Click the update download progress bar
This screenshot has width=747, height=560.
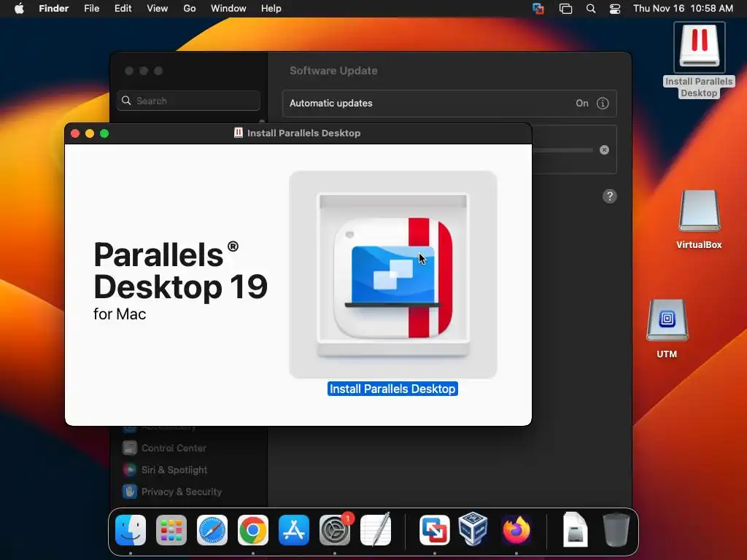(562, 150)
